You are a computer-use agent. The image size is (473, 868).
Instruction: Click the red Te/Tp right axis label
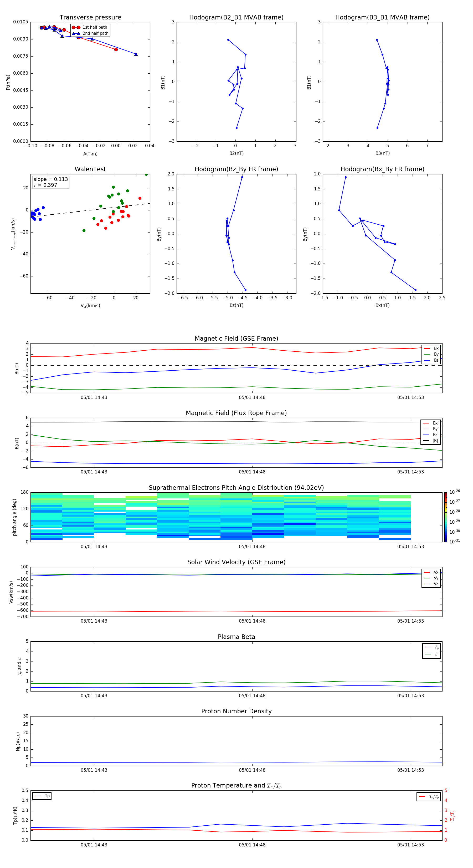pos(452,816)
